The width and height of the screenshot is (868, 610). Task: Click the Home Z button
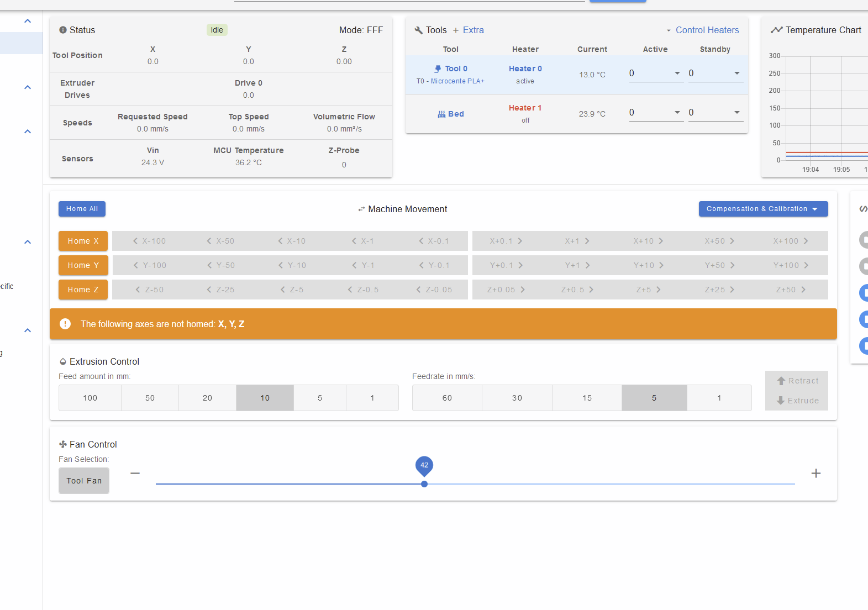83,290
